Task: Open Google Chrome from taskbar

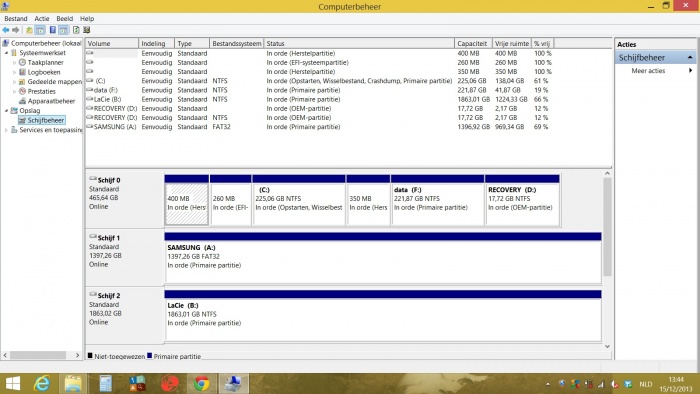Action: [x=201, y=383]
